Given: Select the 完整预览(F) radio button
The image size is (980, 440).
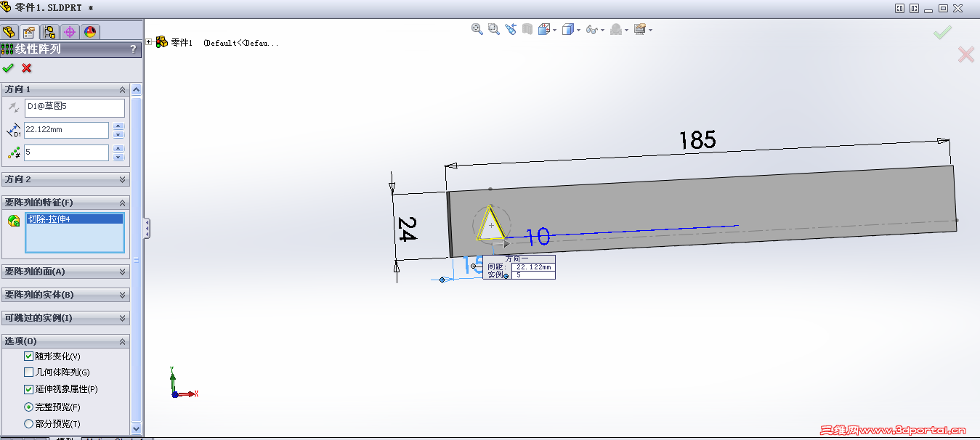Looking at the screenshot, I should click(29, 407).
